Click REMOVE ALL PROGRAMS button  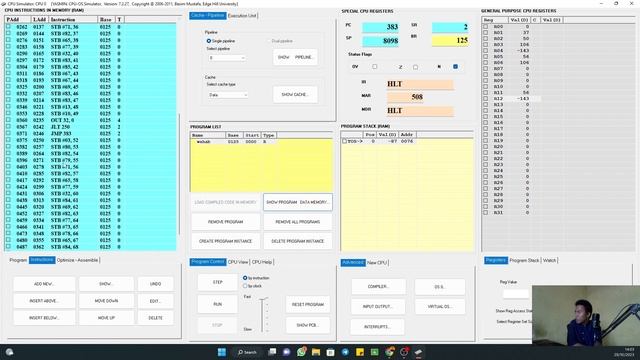298,222
